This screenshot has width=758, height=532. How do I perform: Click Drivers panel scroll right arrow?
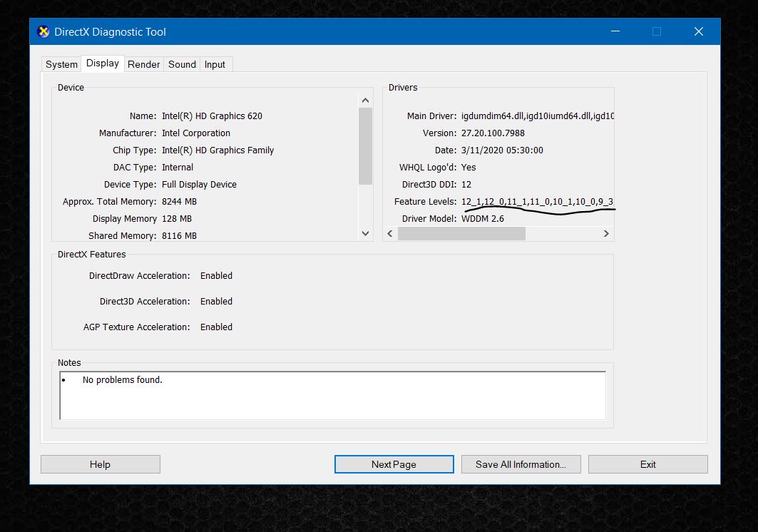[606, 234]
